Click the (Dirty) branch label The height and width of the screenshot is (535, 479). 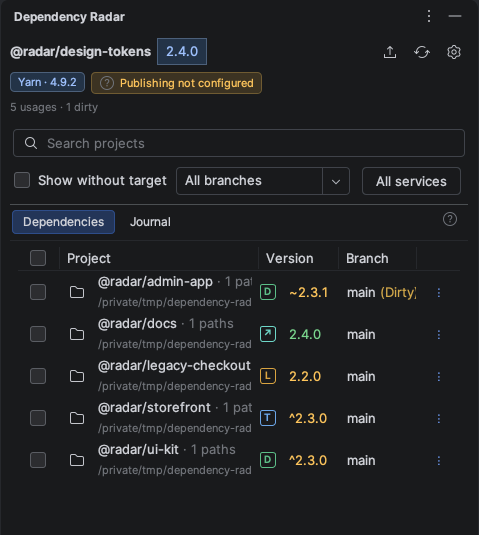398,292
